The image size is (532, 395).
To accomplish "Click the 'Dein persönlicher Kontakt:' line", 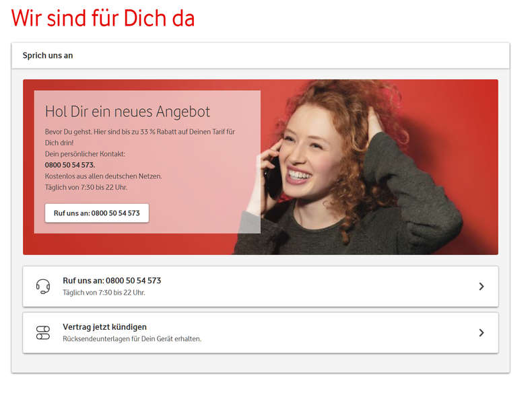I will [85, 154].
